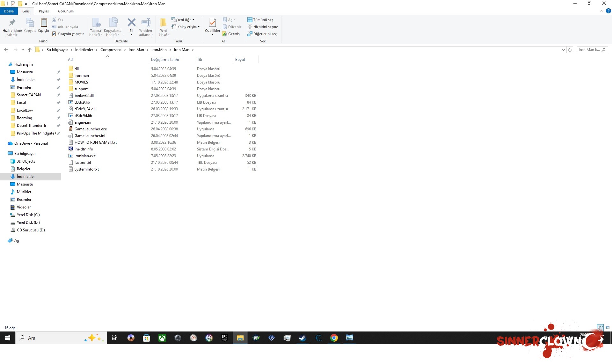The height and width of the screenshot is (364, 612).
Task: Switch to the Görünüm ribbon tab
Action: point(66,11)
